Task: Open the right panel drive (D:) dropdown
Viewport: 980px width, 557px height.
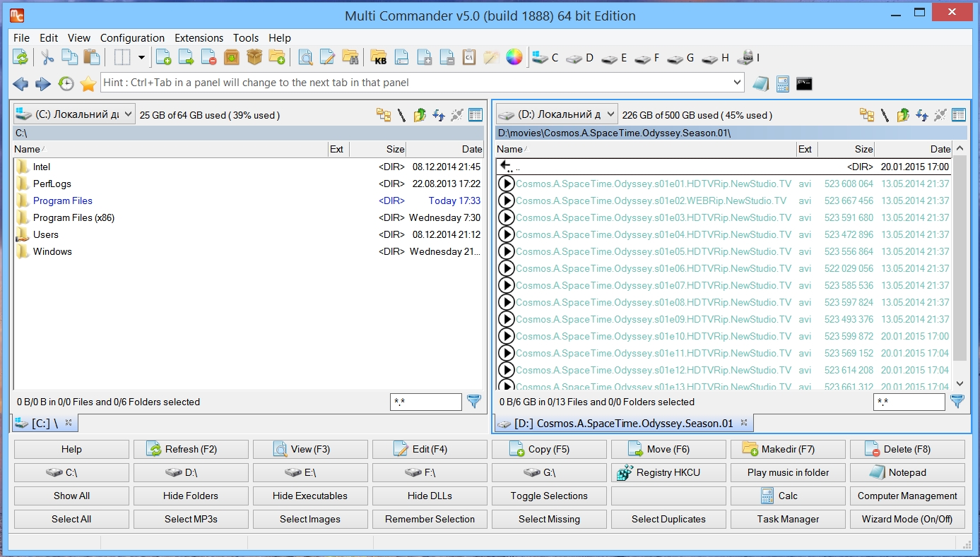Action: [x=557, y=114]
